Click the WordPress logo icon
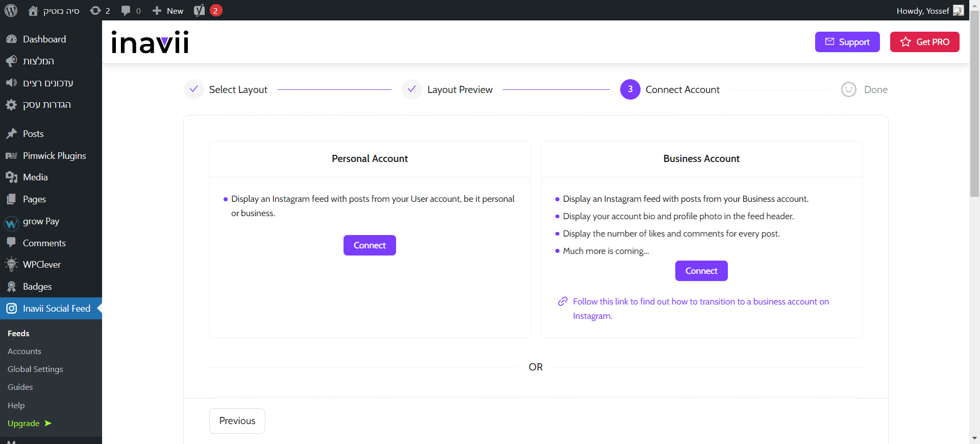The height and width of the screenshot is (444, 980). [11, 10]
